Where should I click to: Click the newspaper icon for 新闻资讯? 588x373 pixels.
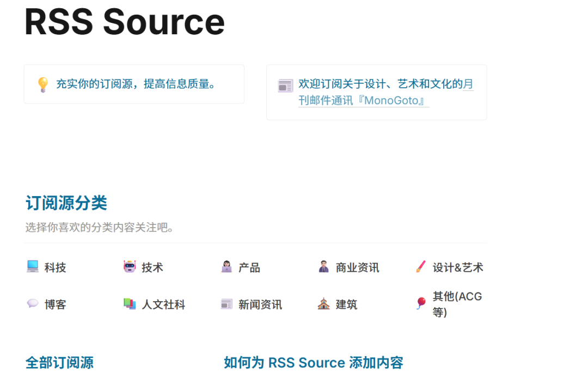(227, 304)
